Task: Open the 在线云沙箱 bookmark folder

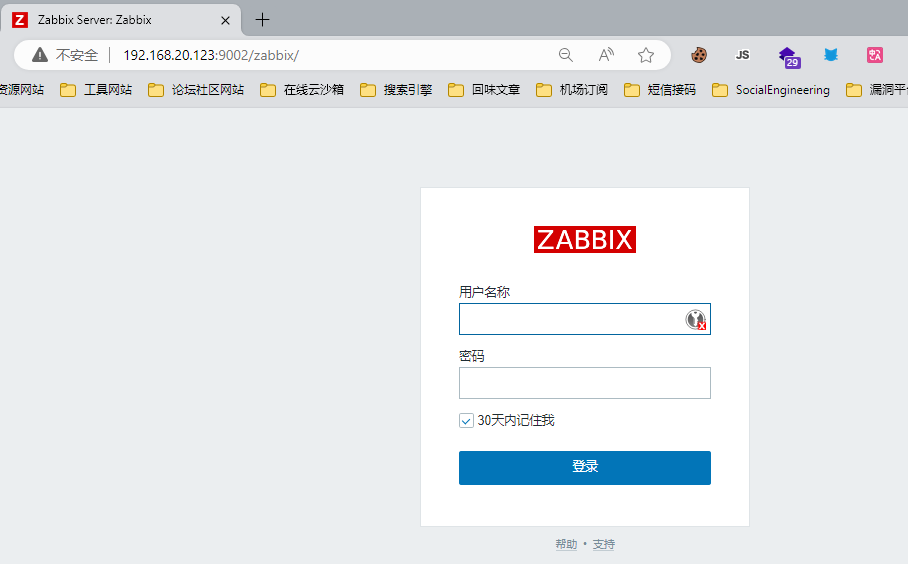Action: [x=302, y=90]
